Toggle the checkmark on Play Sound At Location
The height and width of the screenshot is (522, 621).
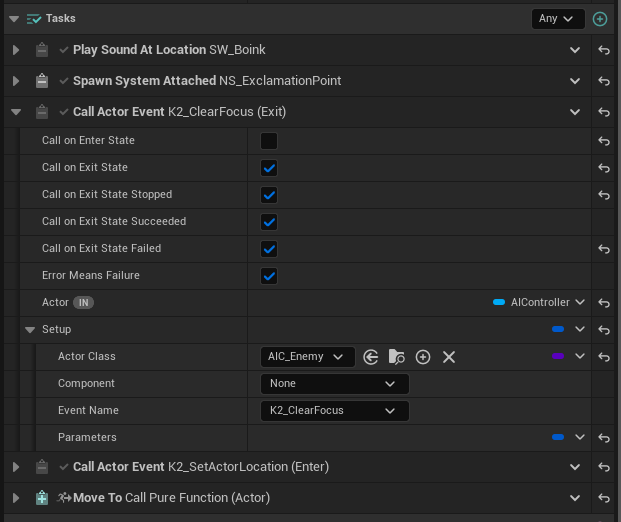click(x=63, y=50)
